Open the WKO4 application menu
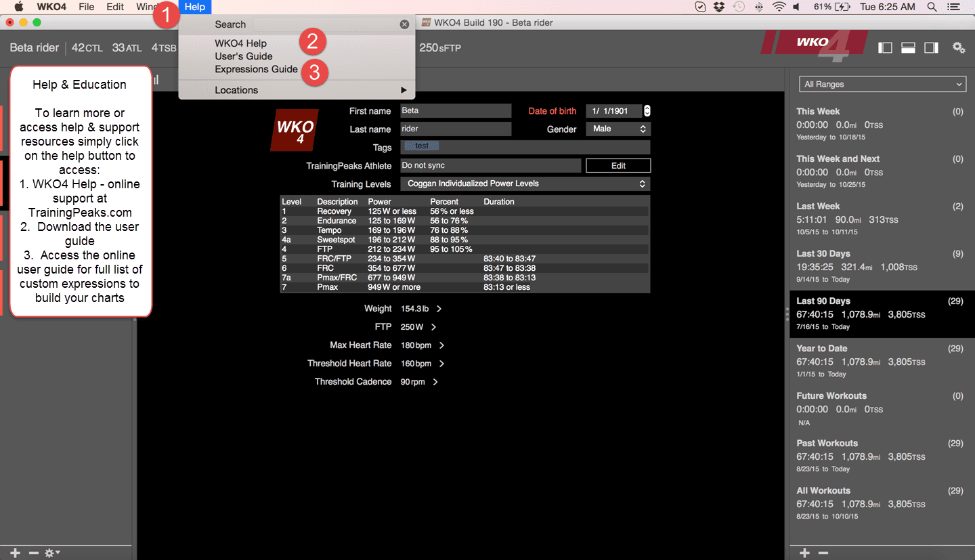Viewport: 975px width, 560px height. point(51,7)
